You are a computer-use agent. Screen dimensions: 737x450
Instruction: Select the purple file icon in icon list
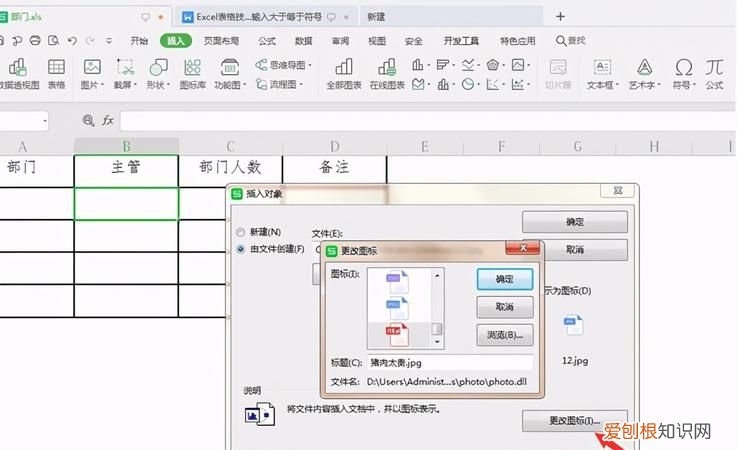[398, 281]
